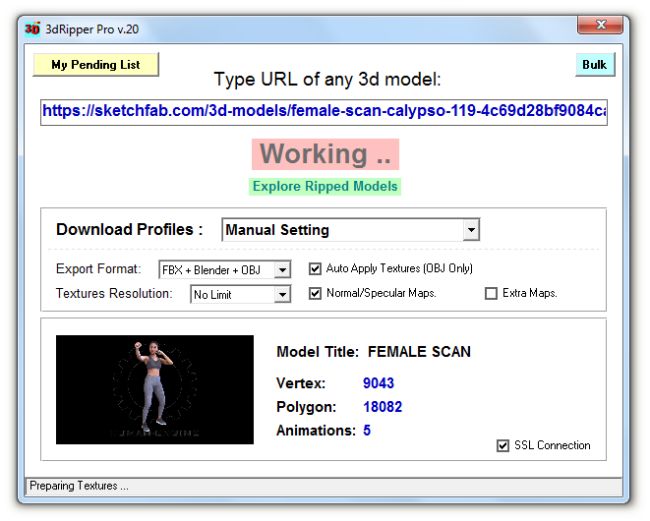Viewport: 650px width, 521px height.
Task: Click the Polygon value 18082
Action: (383, 407)
